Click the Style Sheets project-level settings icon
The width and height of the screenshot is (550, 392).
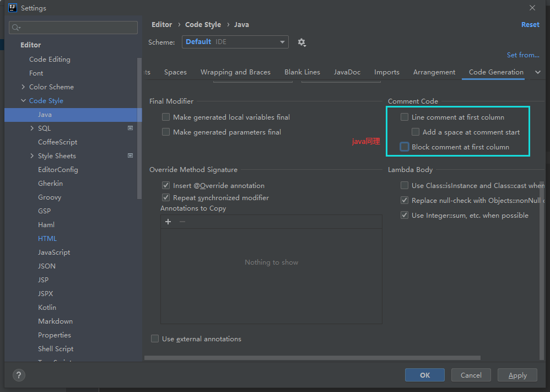[x=131, y=155]
